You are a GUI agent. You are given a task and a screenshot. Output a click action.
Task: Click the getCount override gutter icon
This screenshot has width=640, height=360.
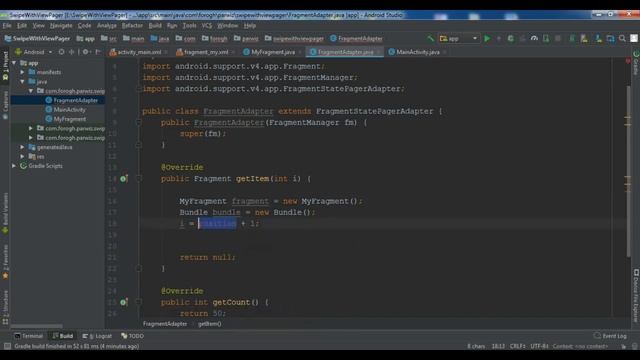tap(123, 302)
